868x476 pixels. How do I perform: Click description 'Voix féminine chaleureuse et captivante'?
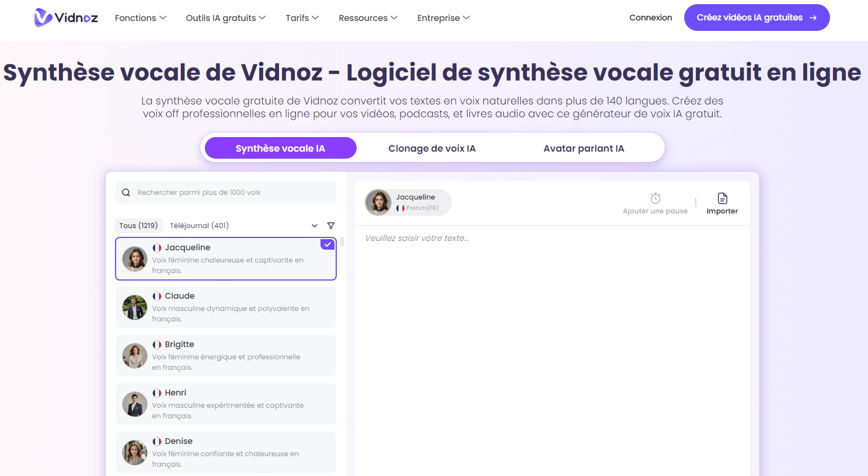pyautogui.click(x=228, y=265)
